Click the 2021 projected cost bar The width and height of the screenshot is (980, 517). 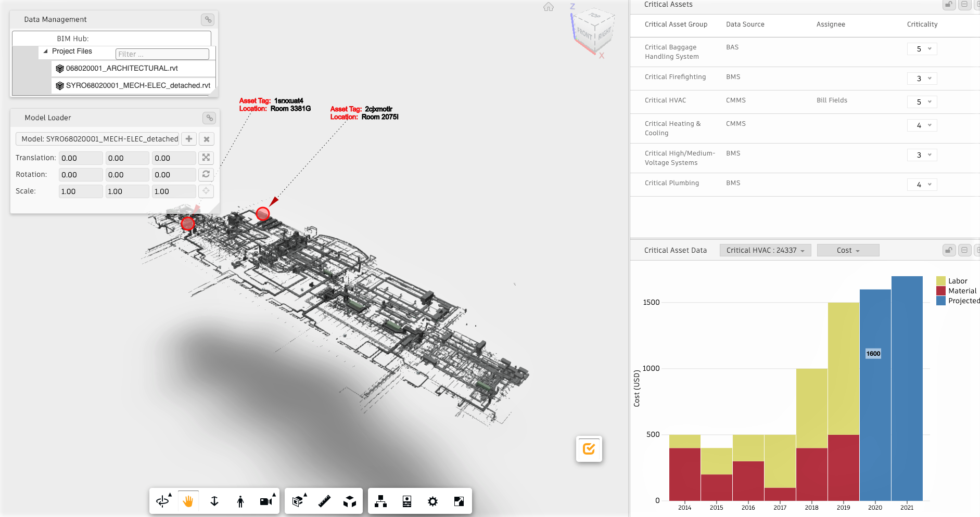click(x=907, y=389)
